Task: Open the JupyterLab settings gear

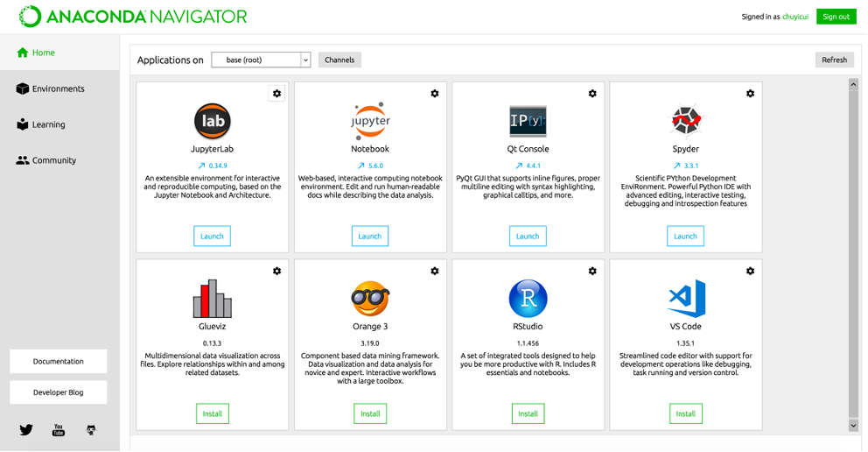Action: (276, 94)
